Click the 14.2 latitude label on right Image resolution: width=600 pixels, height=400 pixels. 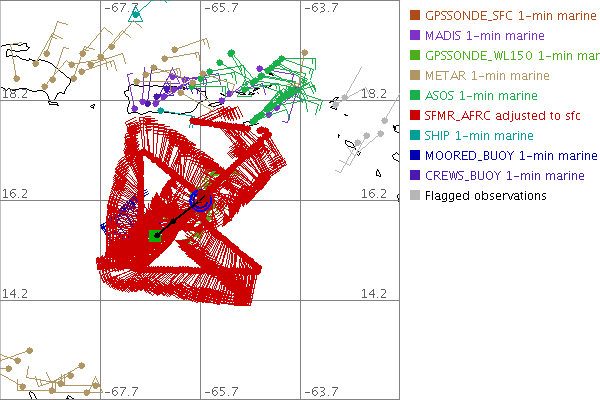pyautogui.click(x=373, y=294)
